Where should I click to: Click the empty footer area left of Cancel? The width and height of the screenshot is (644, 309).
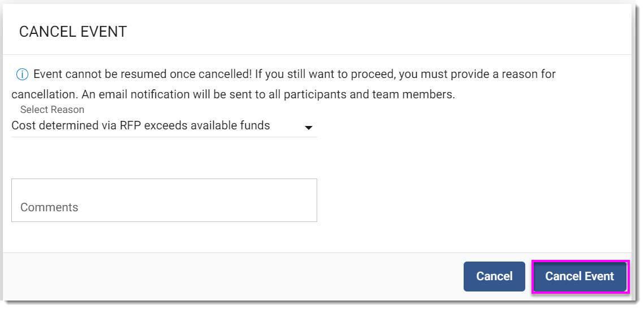226,276
